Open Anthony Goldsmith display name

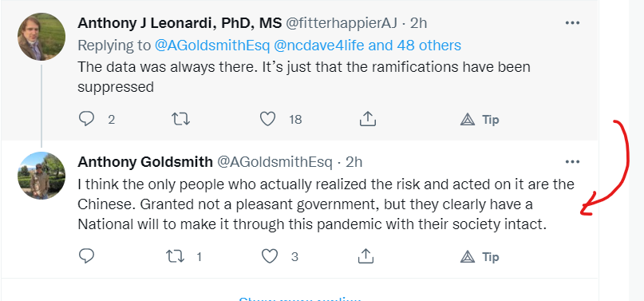(145, 162)
